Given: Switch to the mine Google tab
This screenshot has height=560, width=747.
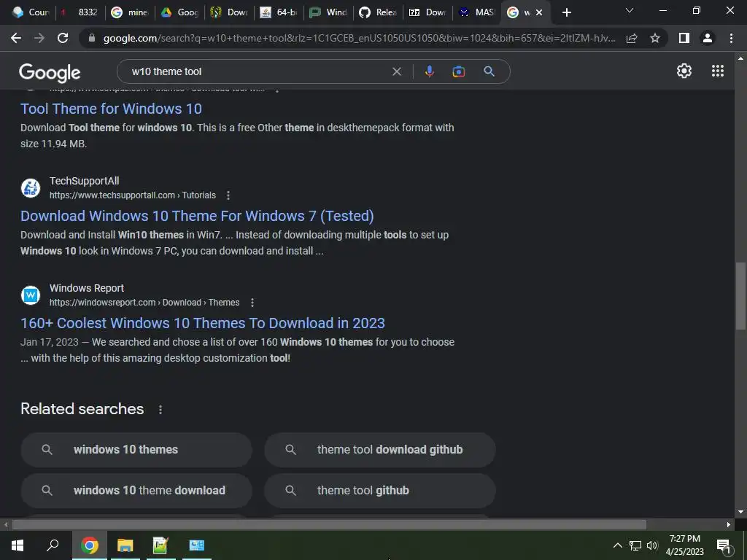Looking at the screenshot, I should [131, 12].
